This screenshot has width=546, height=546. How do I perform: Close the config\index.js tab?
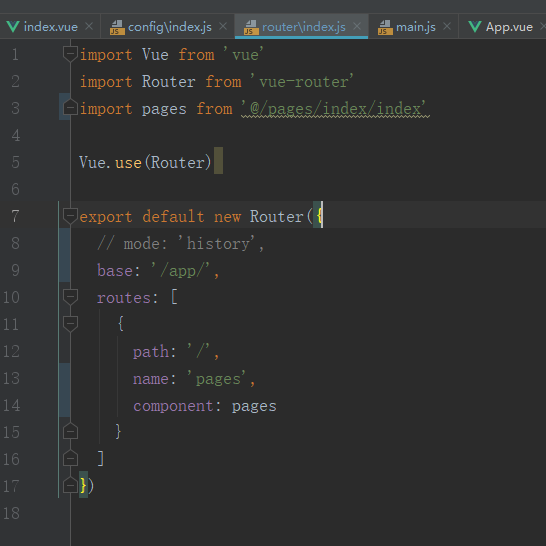(223, 26)
